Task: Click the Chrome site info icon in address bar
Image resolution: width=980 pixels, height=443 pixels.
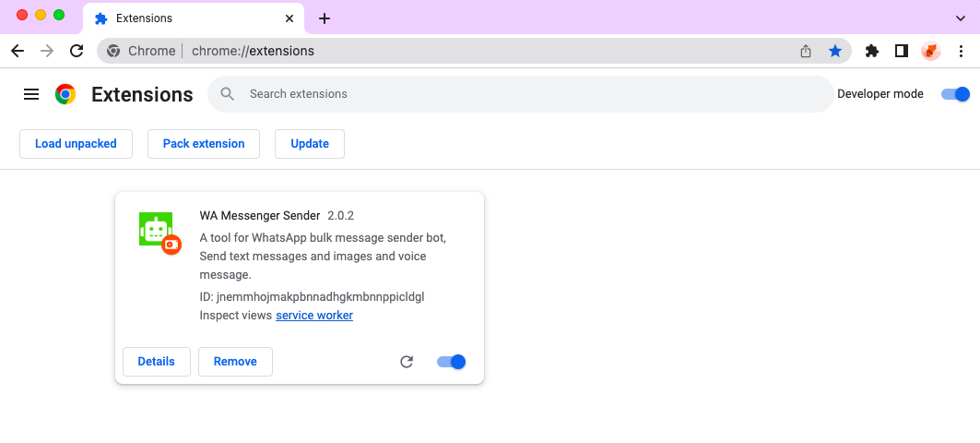Action: click(x=113, y=52)
